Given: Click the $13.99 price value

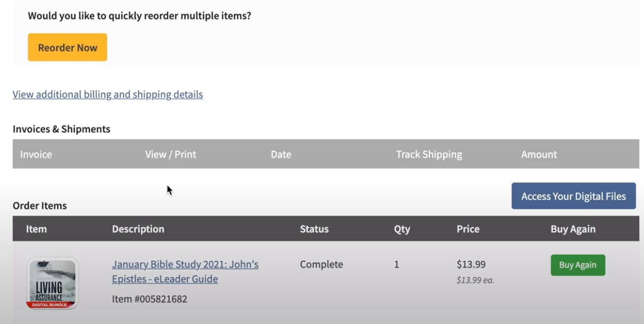Looking at the screenshot, I should (x=471, y=264).
